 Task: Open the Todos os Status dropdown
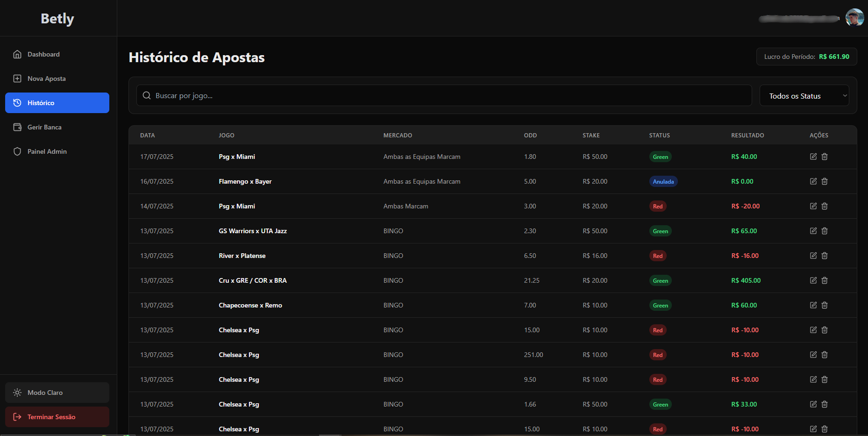(804, 96)
